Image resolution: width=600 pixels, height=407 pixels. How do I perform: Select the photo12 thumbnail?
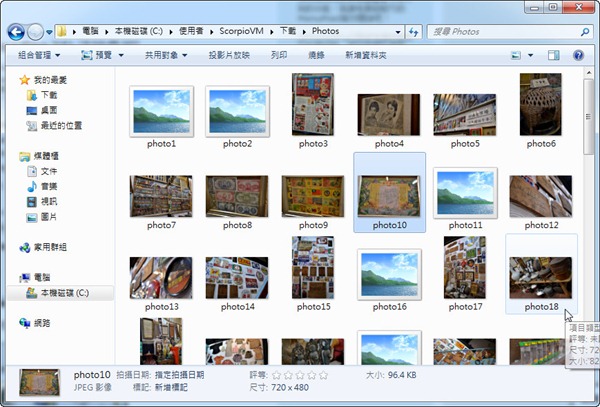coord(541,197)
